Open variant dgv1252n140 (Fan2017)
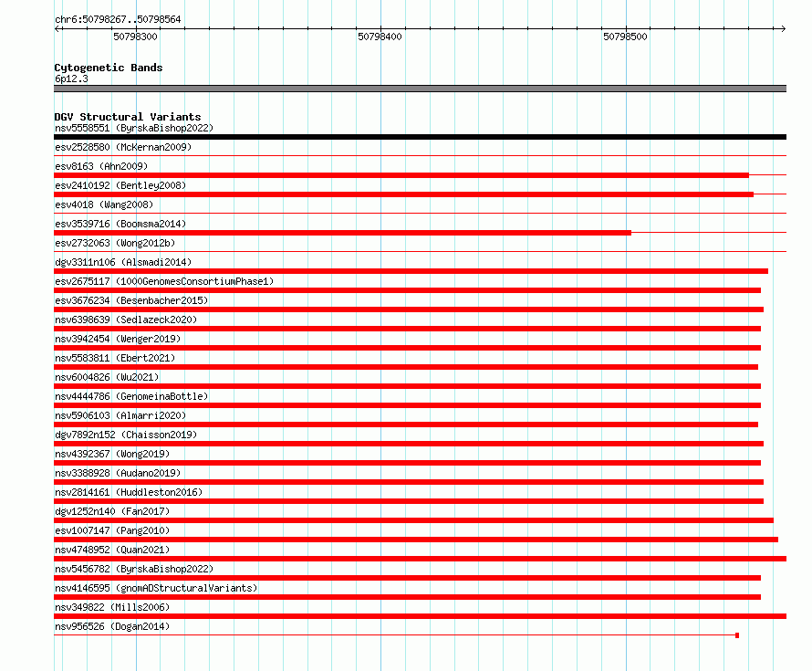Image resolution: width=812 pixels, height=671 pixels. tap(112, 511)
